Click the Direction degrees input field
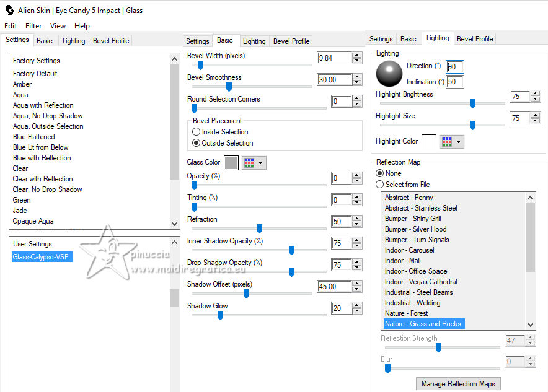The width and height of the screenshot is (548, 392). [454, 67]
